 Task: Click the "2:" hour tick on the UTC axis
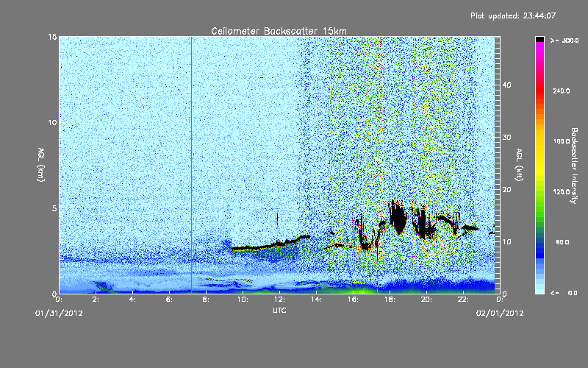pos(96,300)
